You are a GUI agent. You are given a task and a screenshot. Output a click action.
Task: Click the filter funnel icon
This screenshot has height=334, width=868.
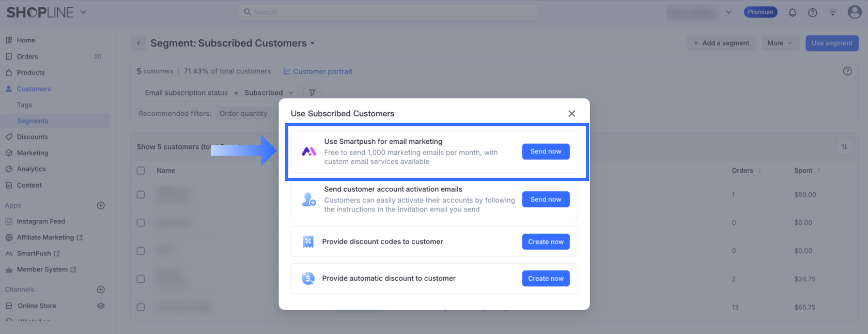pos(312,93)
